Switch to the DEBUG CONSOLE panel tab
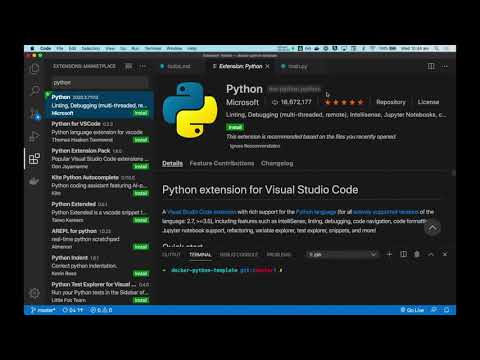Image resolution: width=480 pixels, height=360 pixels. pos(239,254)
